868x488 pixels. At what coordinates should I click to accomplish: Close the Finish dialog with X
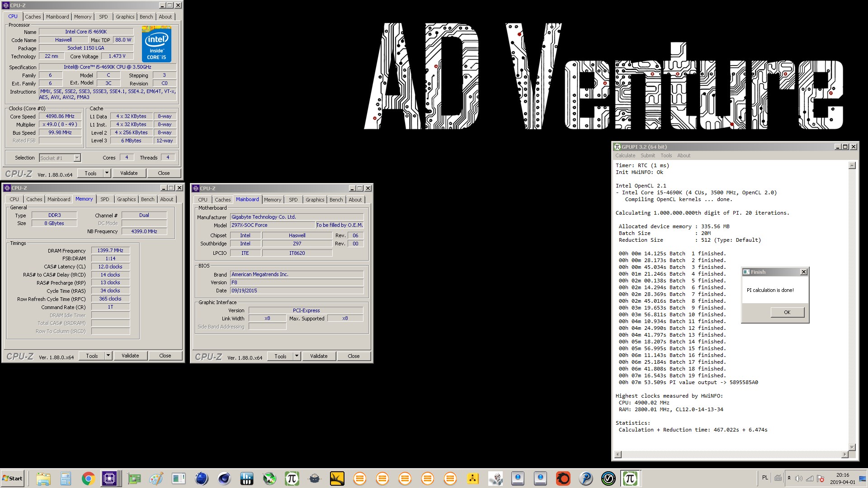click(x=803, y=272)
